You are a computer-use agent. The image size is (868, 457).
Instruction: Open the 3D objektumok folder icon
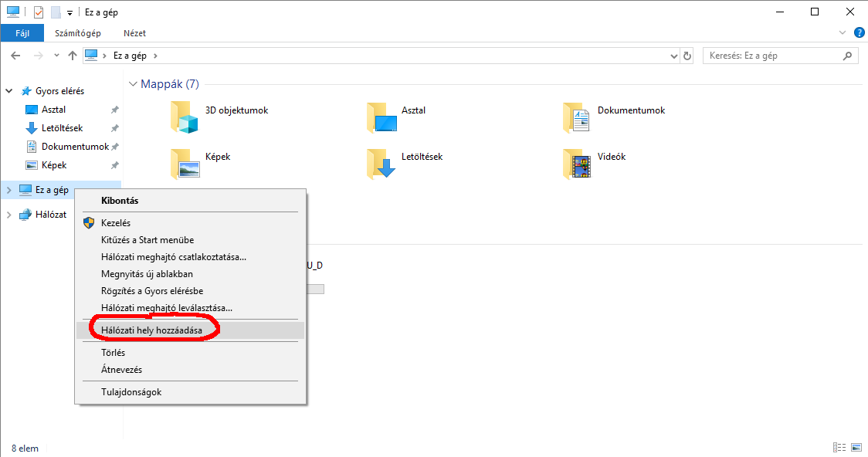[185, 117]
